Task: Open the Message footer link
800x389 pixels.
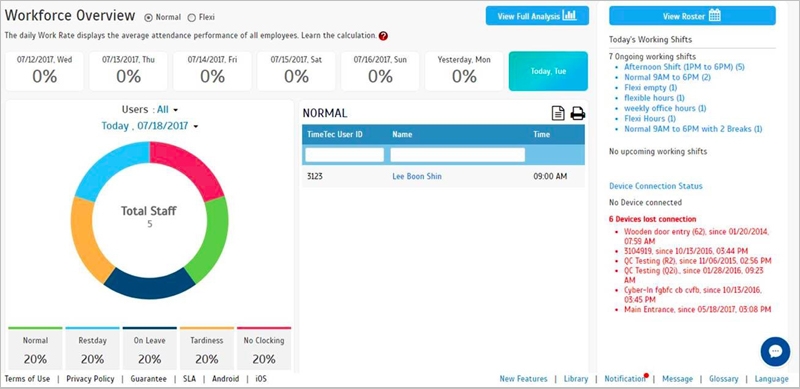Action: 678,379
